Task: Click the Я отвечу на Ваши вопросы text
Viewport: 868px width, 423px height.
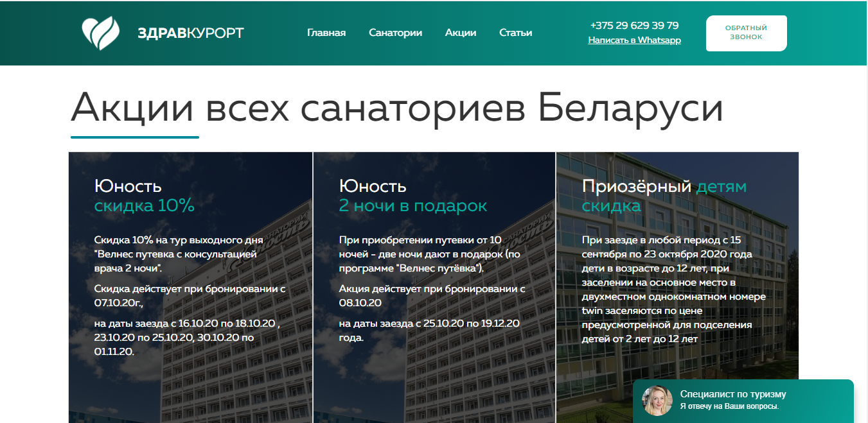Action: tap(729, 407)
